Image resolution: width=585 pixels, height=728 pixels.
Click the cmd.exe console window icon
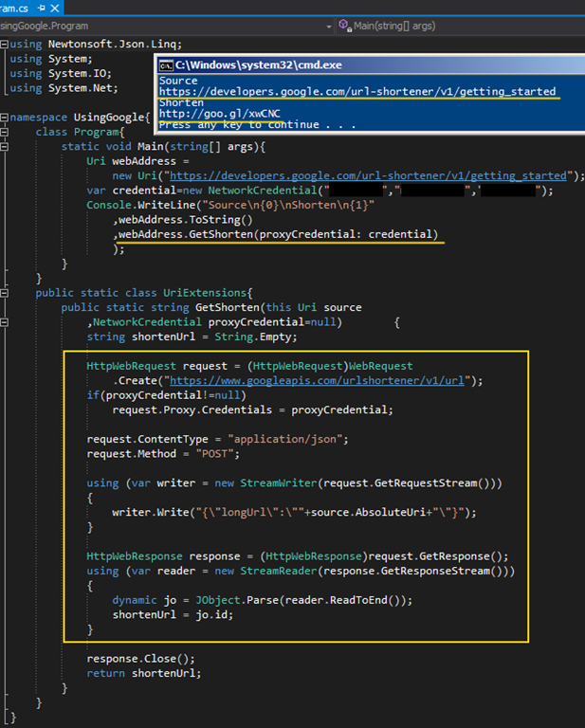click(166, 65)
